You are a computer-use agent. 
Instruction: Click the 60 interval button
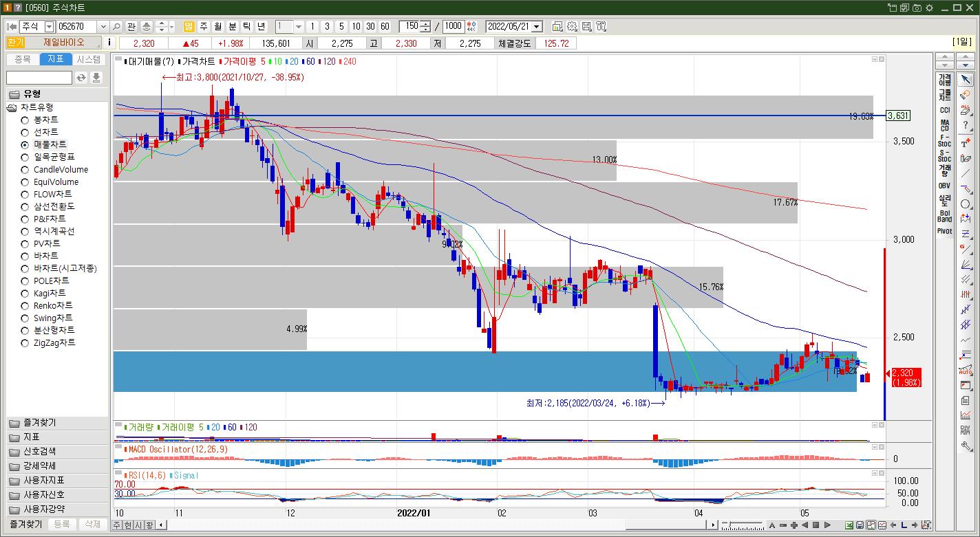click(385, 26)
